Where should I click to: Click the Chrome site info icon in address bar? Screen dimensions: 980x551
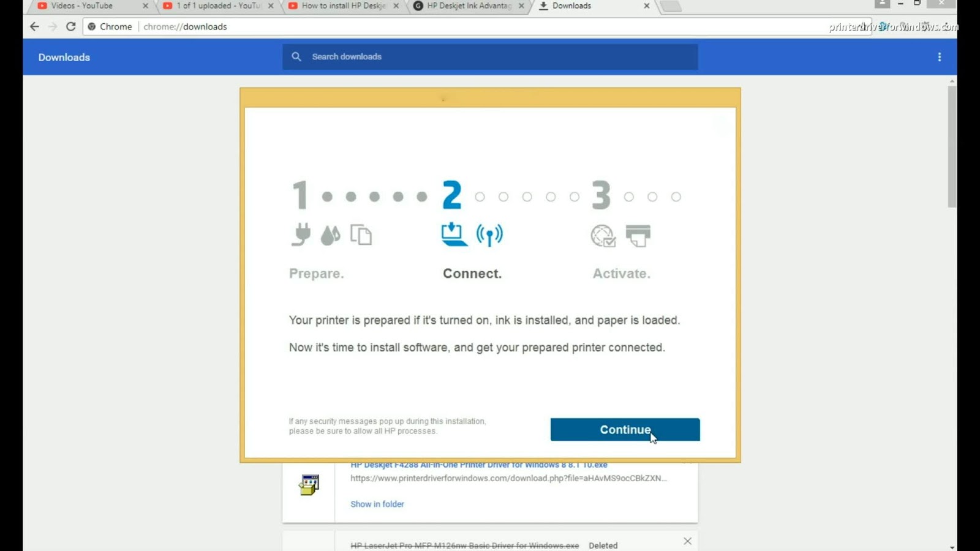[x=92, y=26]
